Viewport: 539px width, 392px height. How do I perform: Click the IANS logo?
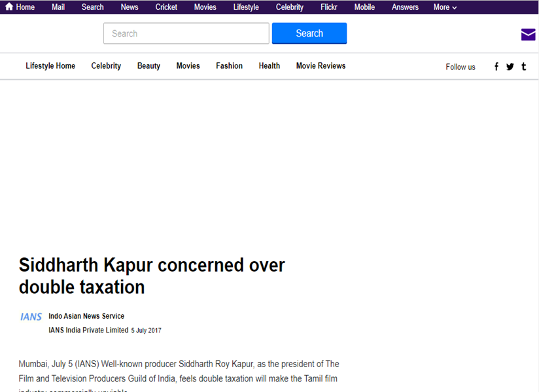coord(31,317)
